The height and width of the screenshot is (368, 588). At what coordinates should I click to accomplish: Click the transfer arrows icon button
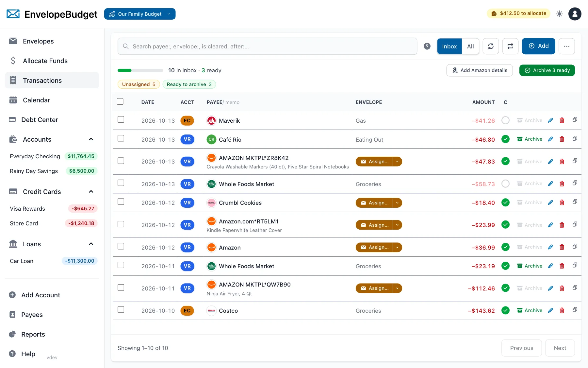click(510, 46)
